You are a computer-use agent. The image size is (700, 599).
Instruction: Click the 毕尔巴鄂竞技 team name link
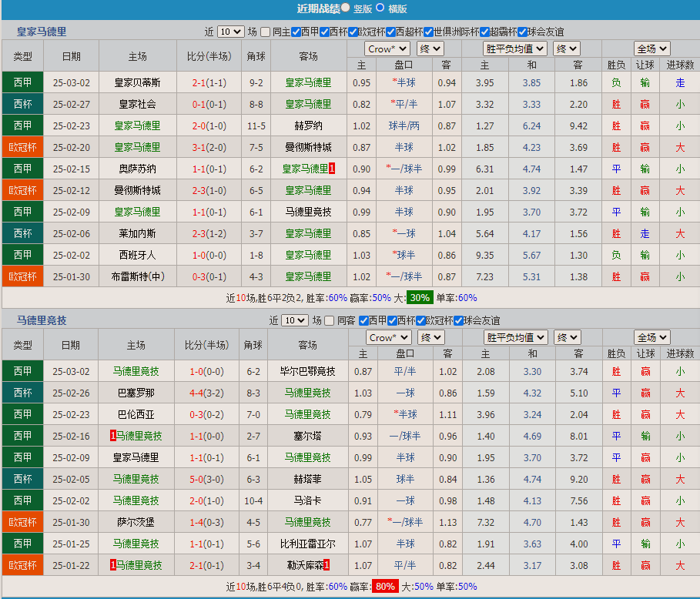click(x=308, y=371)
